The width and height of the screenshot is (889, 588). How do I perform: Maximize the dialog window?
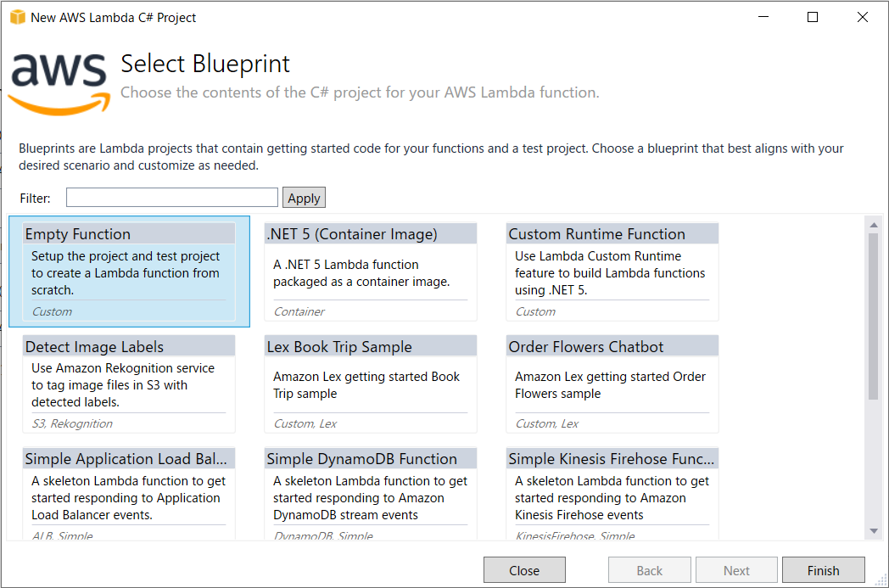[813, 17]
